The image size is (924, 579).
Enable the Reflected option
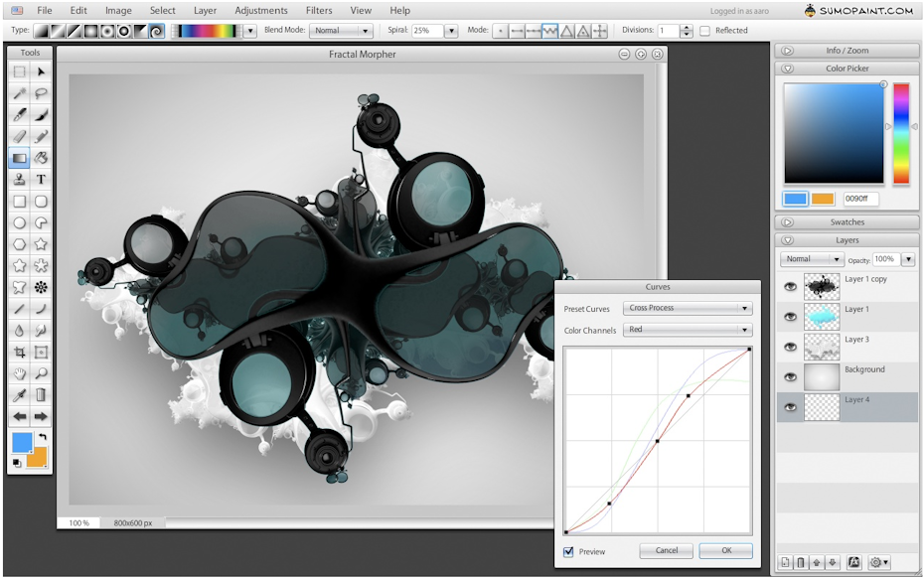(x=702, y=30)
